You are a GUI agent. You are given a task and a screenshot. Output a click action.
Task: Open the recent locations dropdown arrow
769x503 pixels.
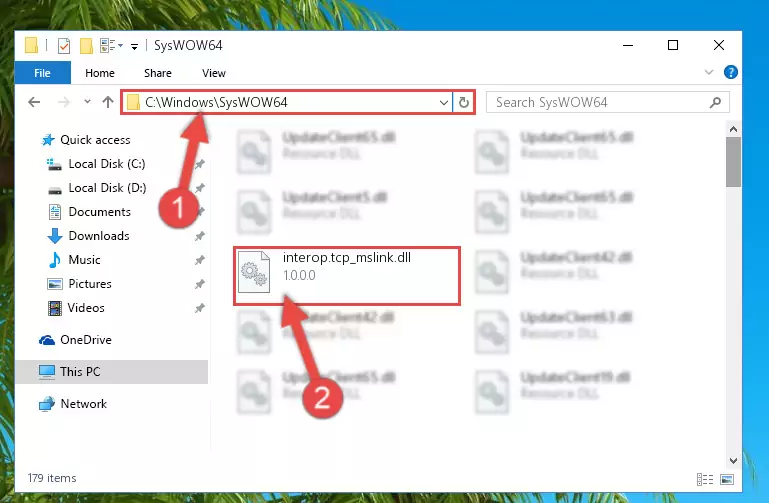pyautogui.click(x=87, y=101)
